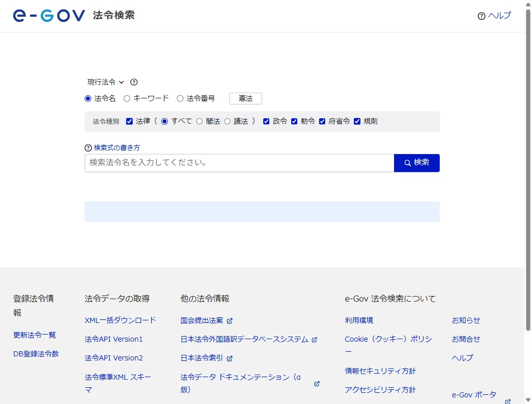Viewport: 532px width, 404px height.
Task: Click the scrollbar down arrow
Action: pyautogui.click(x=528, y=400)
